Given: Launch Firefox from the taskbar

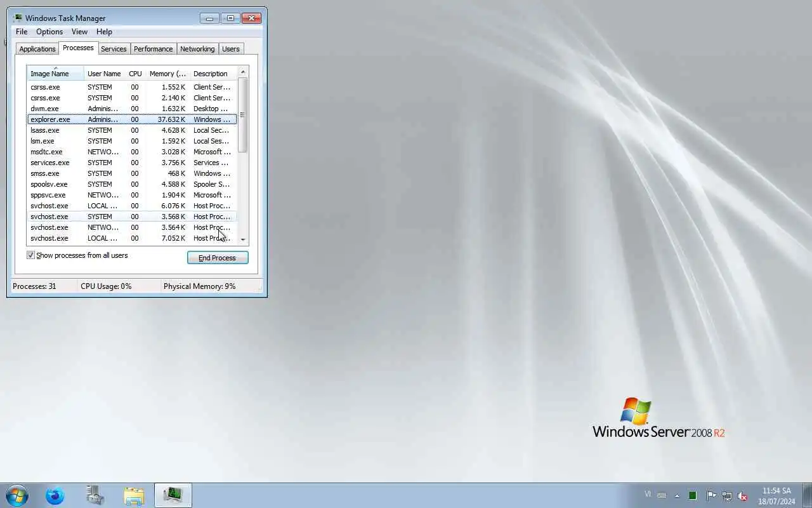Looking at the screenshot, I should pos(55,495).
